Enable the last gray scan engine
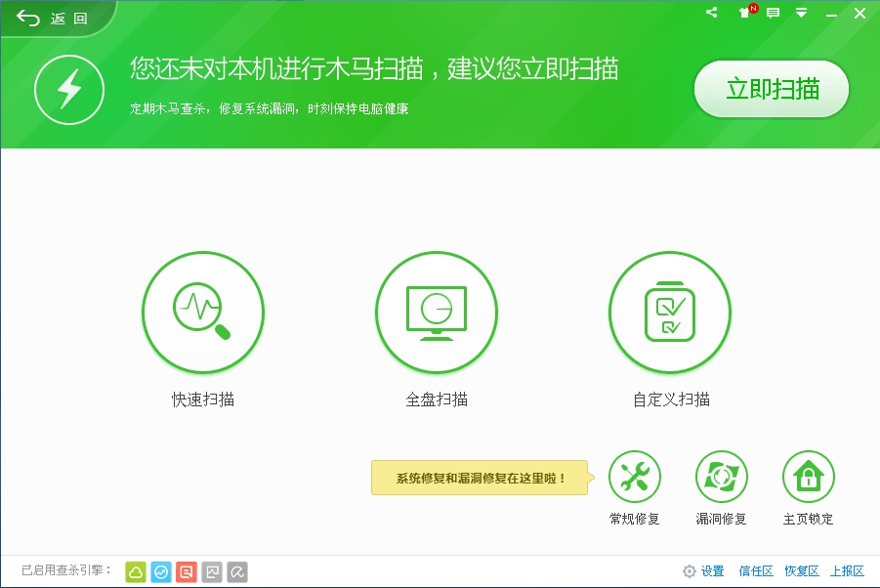The height and width of the screenshot is (588, 880). pyautogui.click(x=237, y=571)
